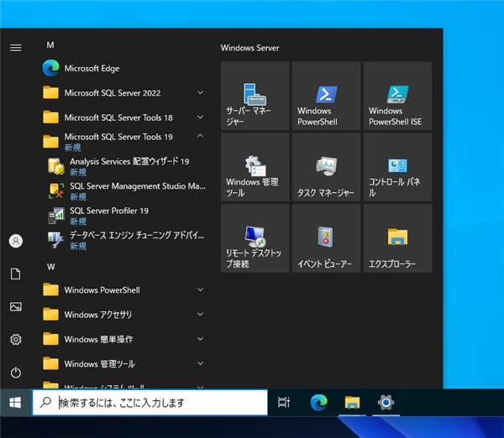Click the letter M section header
This screenshot has width=504, height=438.
click(x=50, y=45)
